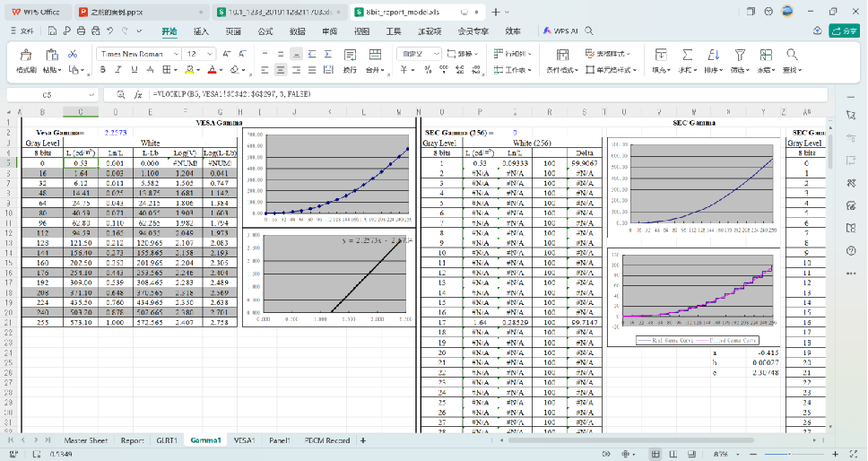Click the Paste clipboard icon
Screen dimensions: 868x461
click(51, 54)
